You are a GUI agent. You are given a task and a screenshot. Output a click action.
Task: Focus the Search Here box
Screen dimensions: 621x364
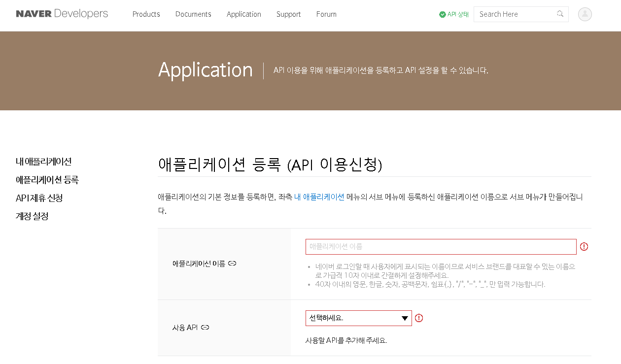coord(521,14)
